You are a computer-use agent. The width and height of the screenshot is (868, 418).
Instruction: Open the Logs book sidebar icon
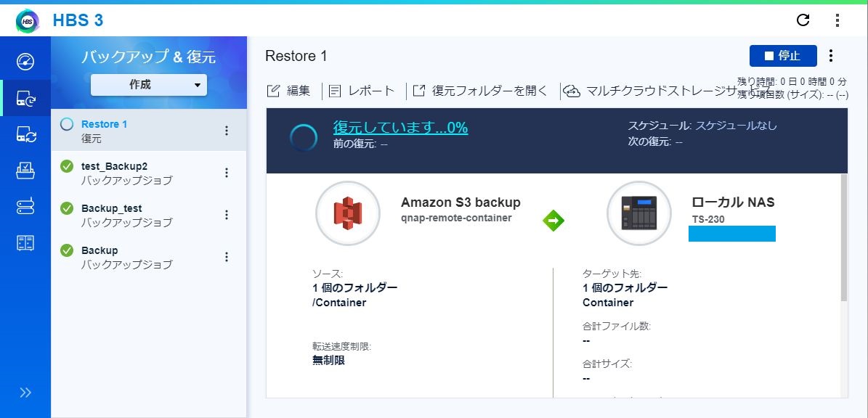pos(25,242)
